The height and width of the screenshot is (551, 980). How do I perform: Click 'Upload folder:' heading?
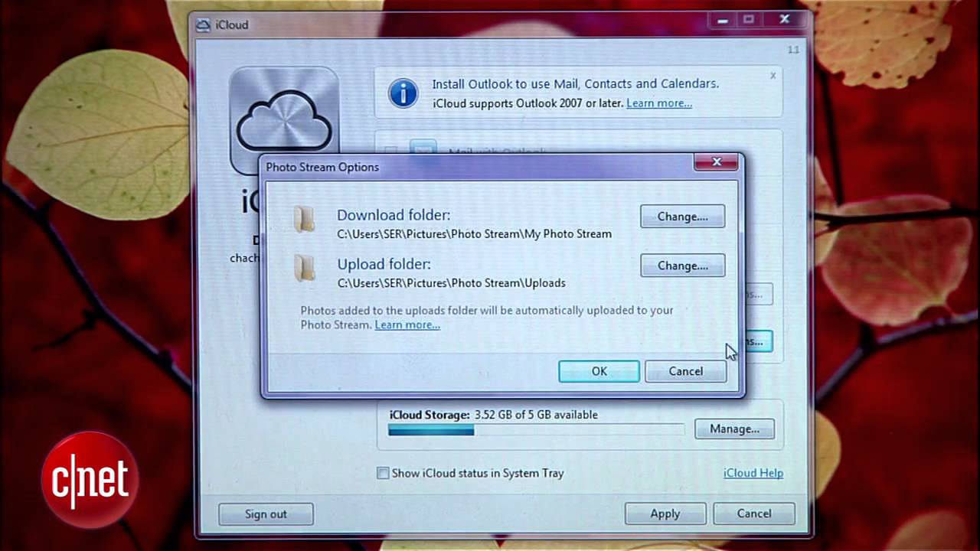pos(384,264)
